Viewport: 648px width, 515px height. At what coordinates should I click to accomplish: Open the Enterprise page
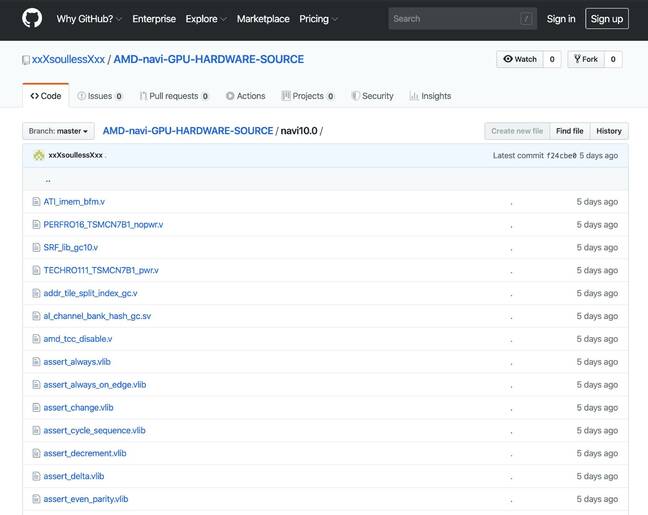point(154,19)
